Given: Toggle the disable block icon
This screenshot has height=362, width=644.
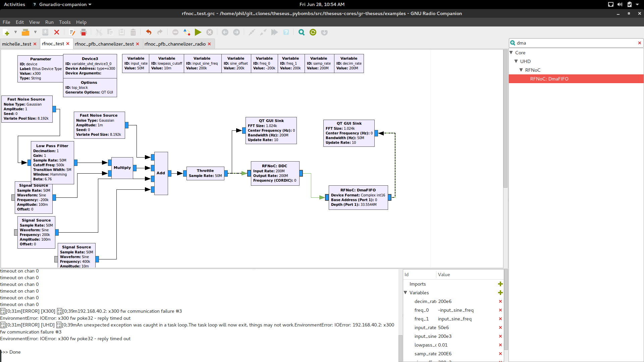Looking at the screenshot, I should (175, 32).
